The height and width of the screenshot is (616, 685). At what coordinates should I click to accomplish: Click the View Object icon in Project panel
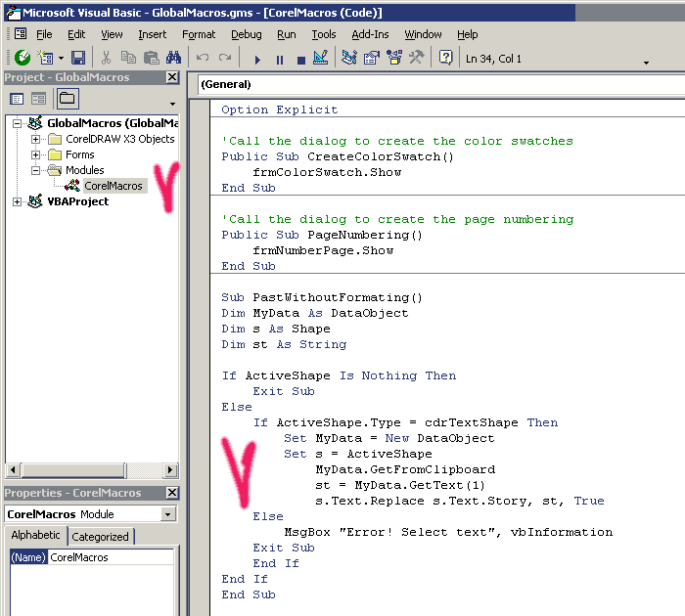click(38, 99)
